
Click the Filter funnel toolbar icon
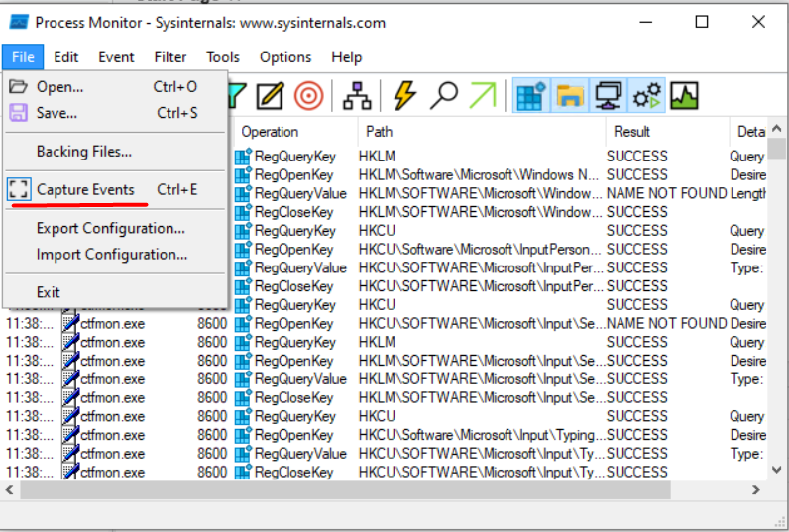point(237,95)
